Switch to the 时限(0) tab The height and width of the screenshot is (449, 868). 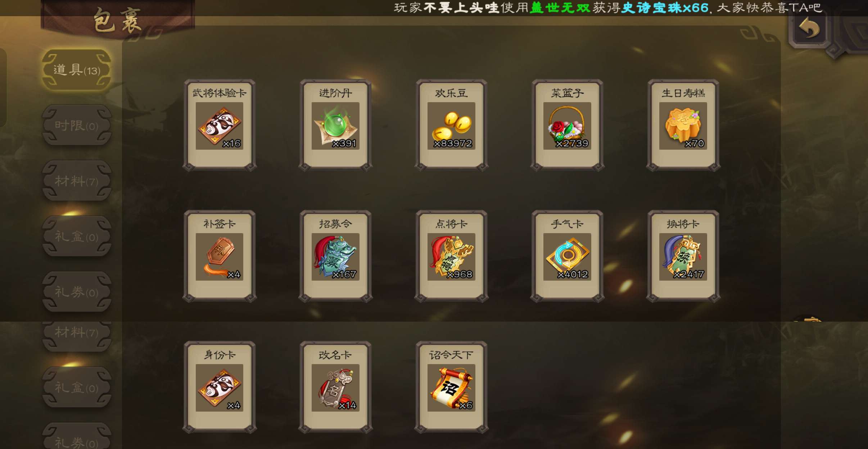click(x=77, y=126)
